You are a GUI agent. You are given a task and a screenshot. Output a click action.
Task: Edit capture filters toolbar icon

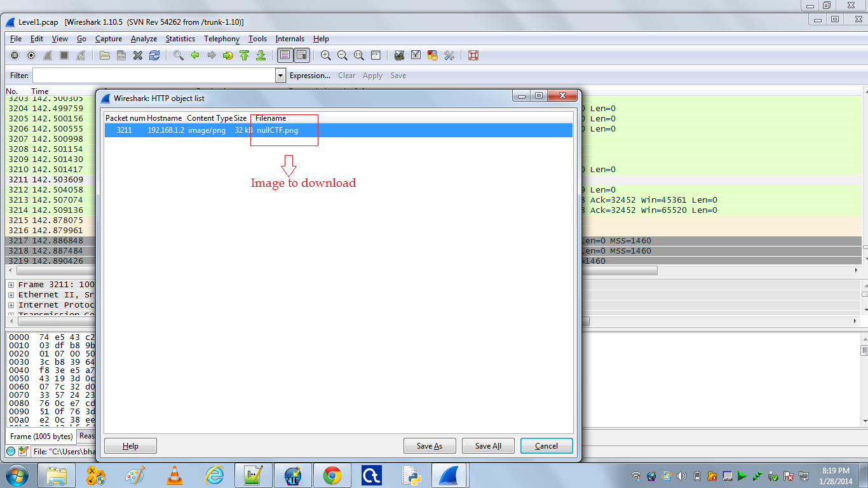coord(400,55)
